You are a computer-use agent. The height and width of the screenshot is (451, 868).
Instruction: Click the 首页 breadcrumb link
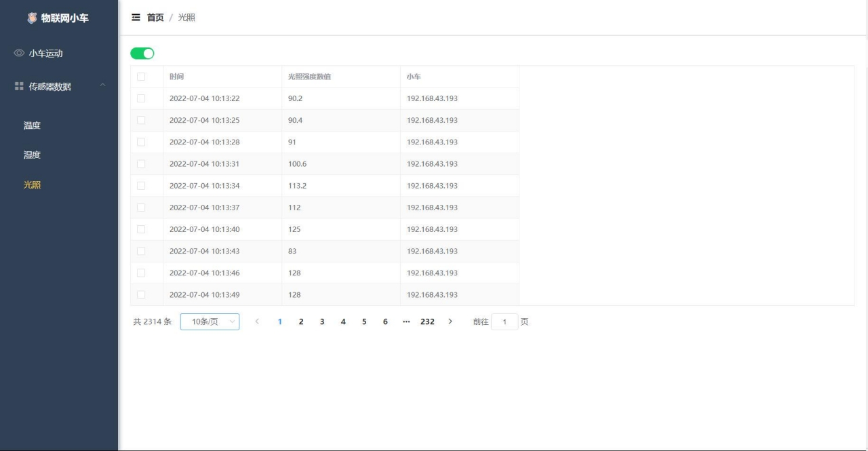pos(155,18)
